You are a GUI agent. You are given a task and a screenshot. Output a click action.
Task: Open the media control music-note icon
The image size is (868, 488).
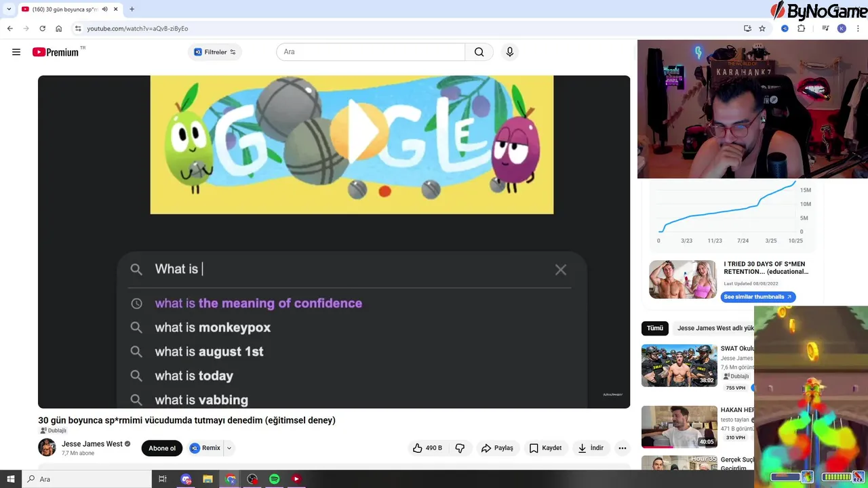click(825, 28)
